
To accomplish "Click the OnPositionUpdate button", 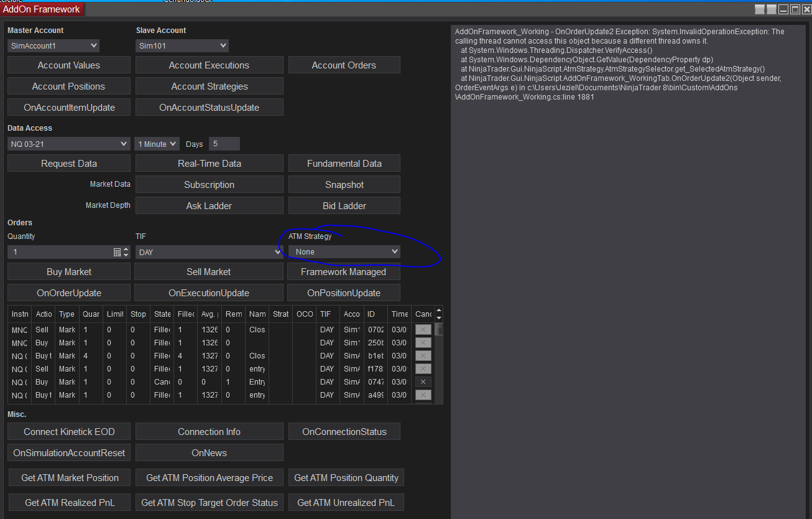I will 344,293.
